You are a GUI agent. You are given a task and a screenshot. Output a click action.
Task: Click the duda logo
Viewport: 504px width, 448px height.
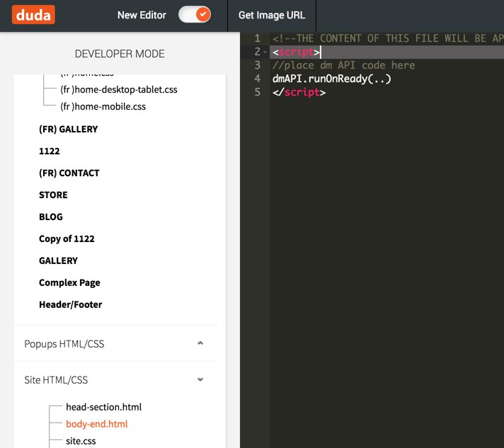click(x=33, y=15)
